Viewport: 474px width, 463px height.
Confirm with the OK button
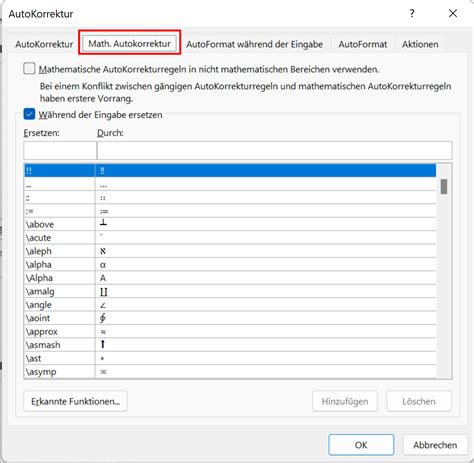[x=361, y=445]
